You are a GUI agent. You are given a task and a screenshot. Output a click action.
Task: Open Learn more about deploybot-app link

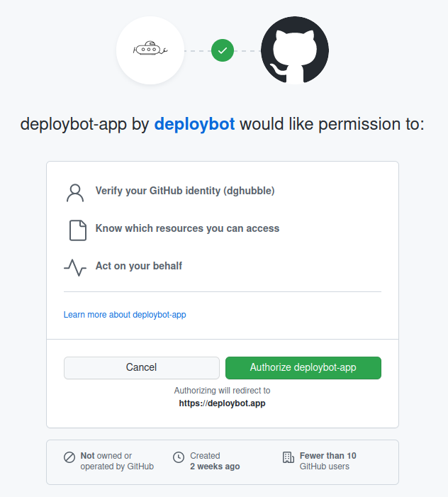pyautogui.click(x=125, y=315)
